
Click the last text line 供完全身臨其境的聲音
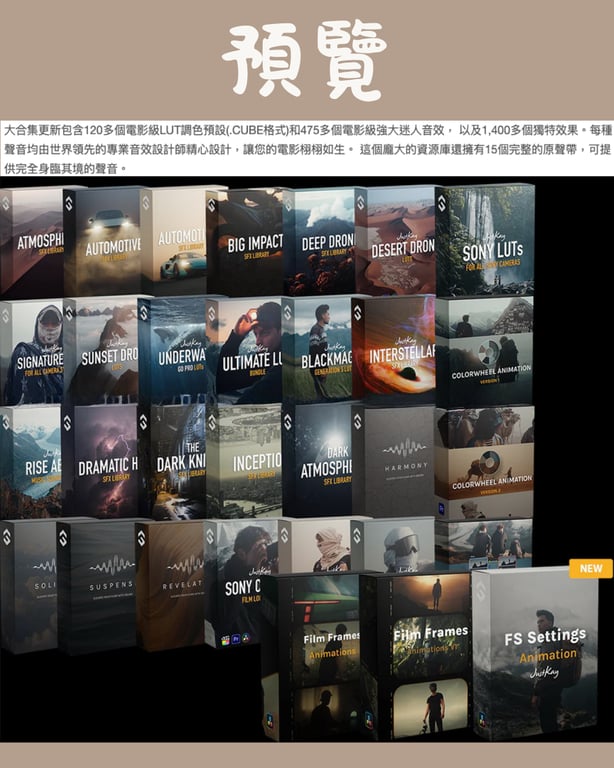66,169
